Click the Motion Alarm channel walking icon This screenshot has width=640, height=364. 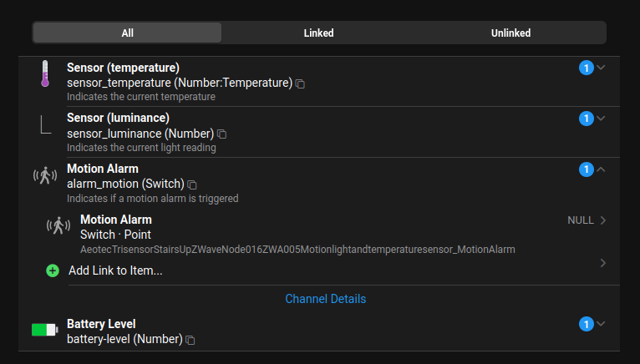pos(45,176)
